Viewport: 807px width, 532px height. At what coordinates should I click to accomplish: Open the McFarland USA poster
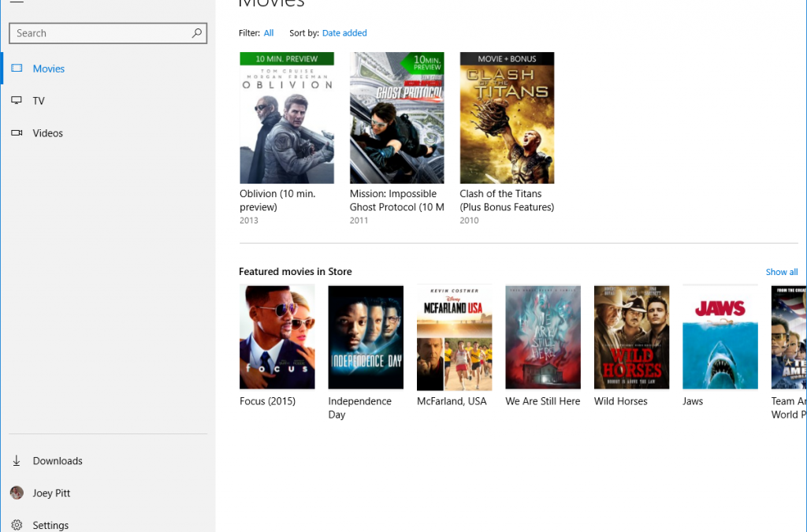pos(455,337)
